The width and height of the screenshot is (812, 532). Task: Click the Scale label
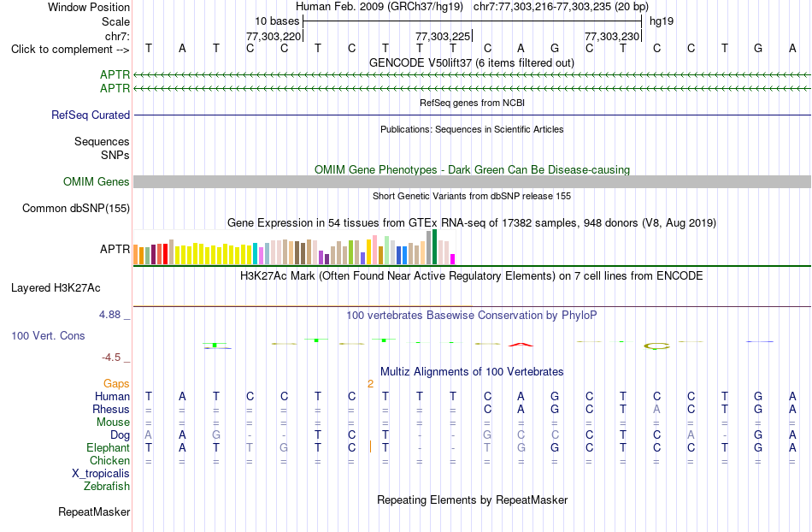click(x=116, y=21)
